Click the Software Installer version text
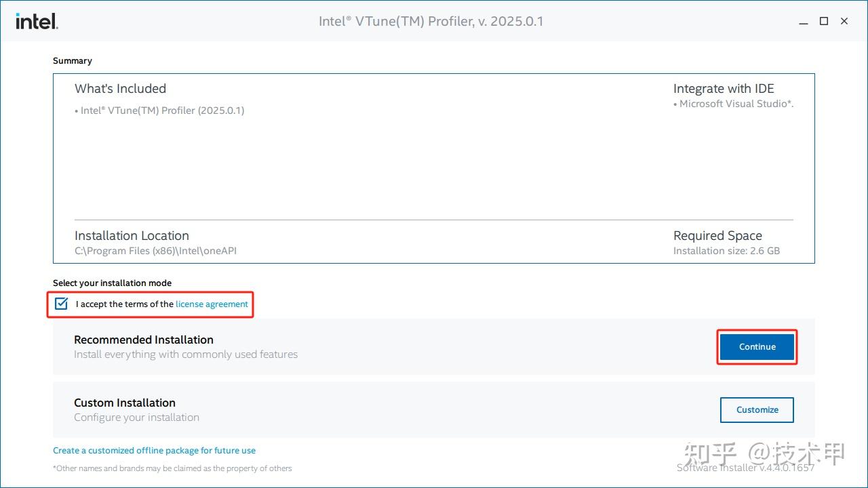Viewport: 868px width, 488px height. click(x=746, y=467)
